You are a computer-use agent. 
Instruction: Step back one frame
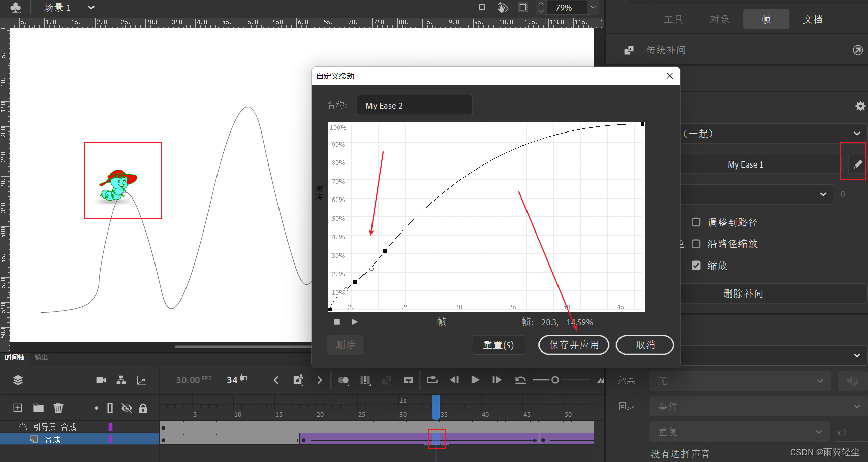[454, 380]
